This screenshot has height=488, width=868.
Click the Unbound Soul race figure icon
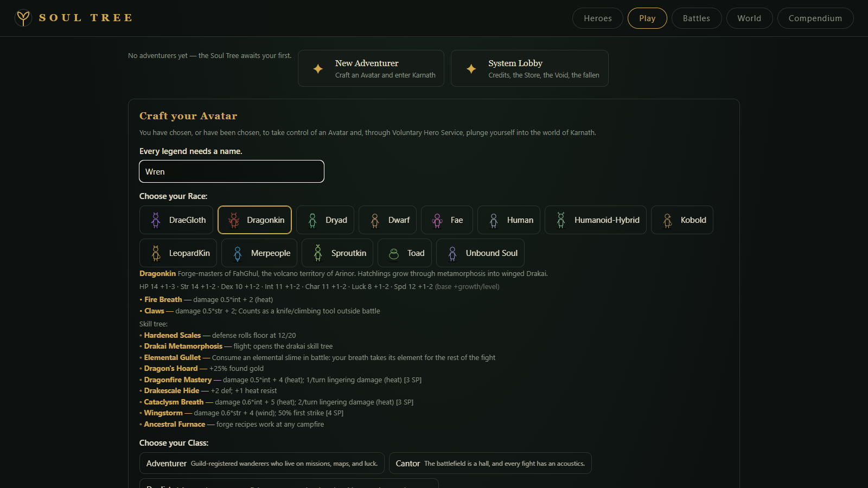click(452, 253)
